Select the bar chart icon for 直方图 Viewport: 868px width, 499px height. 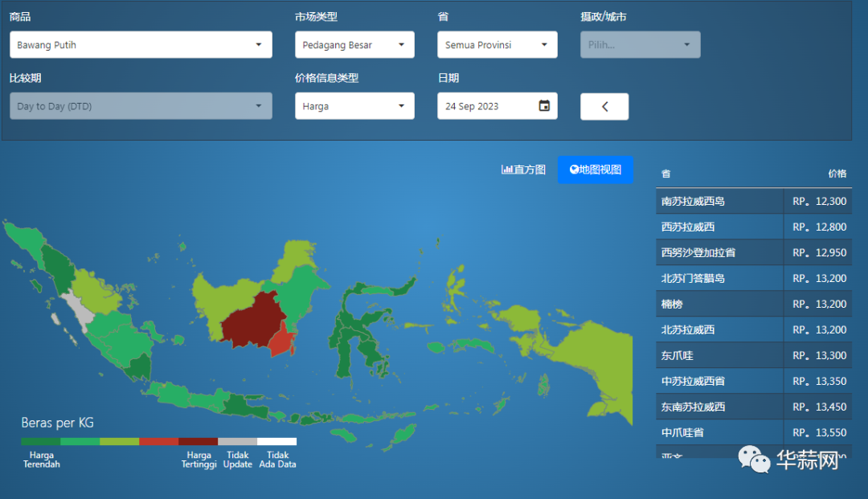[x=506, y=170]
